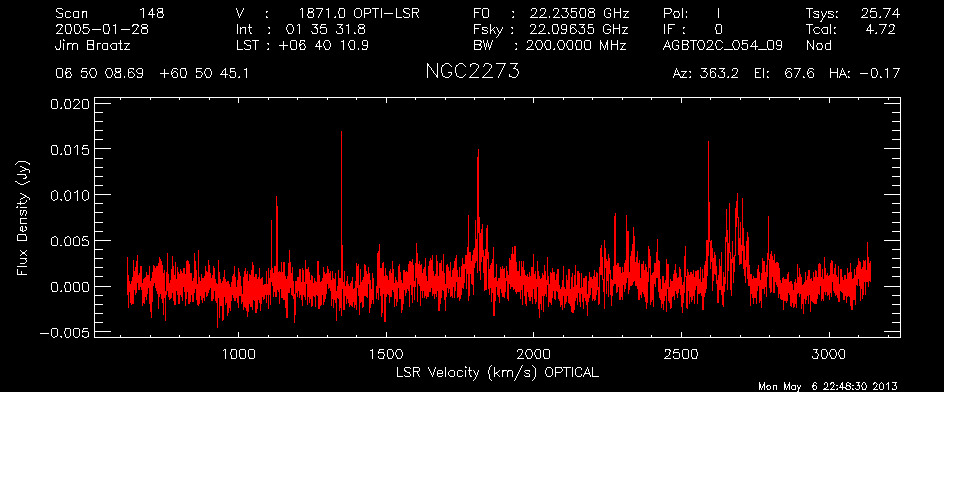Image resolution: width=962 pixels, height=490 pixels.
Task: Select scan number 148
Action: (x=152, y=13)
